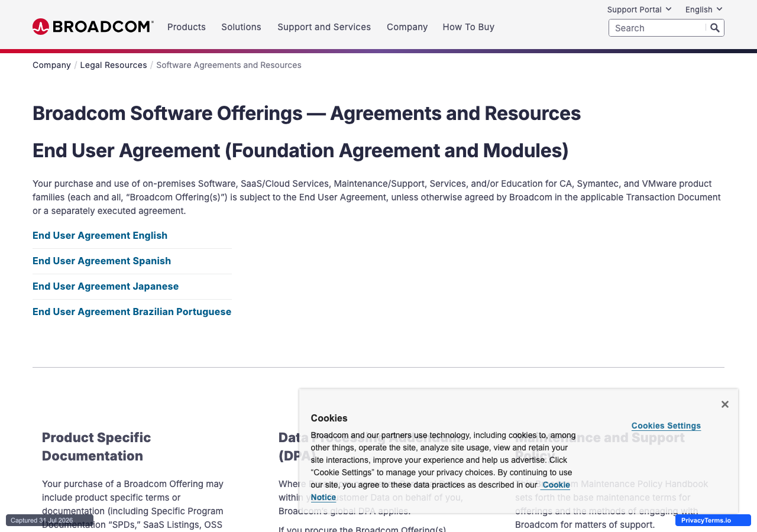Screen dimensions: 757x532
Task: Open Support and Services menu
Action: (x=324, y=27)
